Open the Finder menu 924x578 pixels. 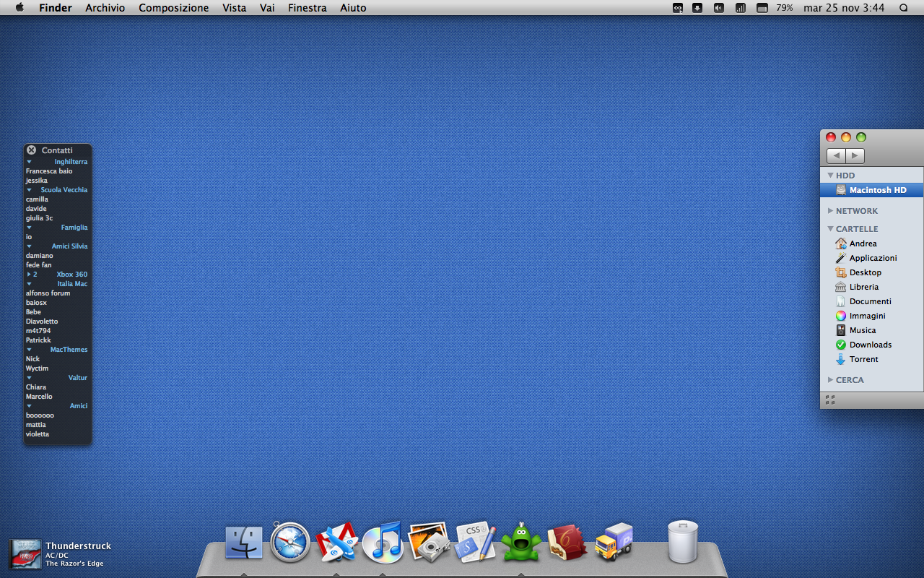[56, 8]
